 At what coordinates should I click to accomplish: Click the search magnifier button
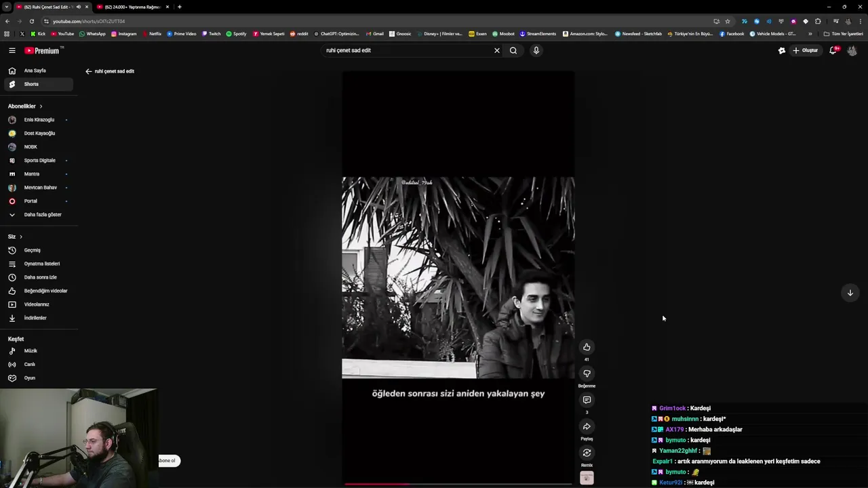tap(513, 50)
